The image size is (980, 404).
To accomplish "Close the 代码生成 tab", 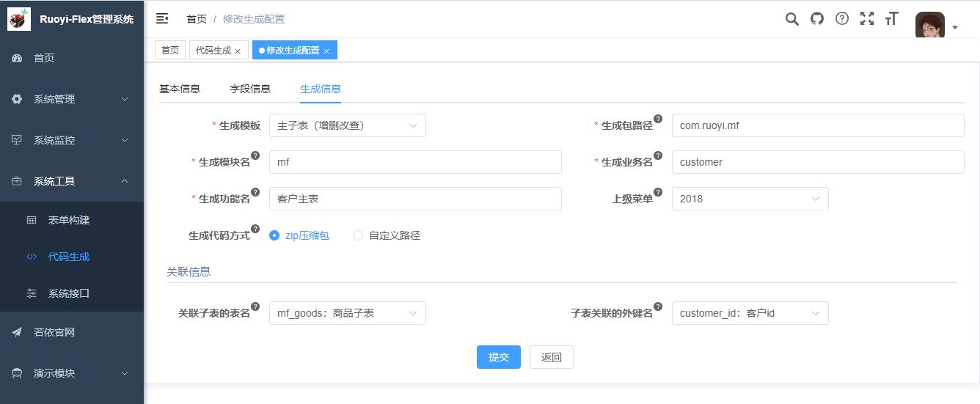I will coord(238,51).
